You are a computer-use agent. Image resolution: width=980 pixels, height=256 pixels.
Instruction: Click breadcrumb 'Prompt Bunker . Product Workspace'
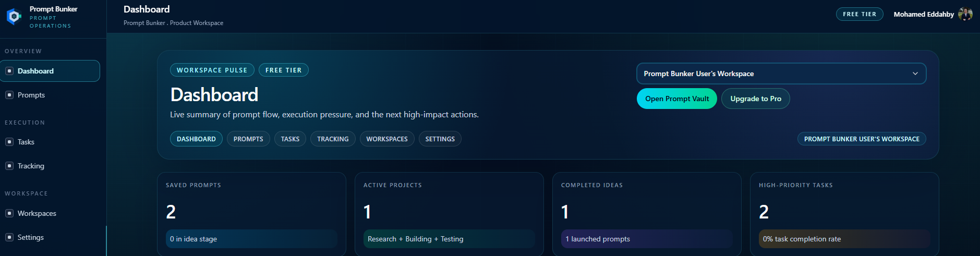(173, 23)
